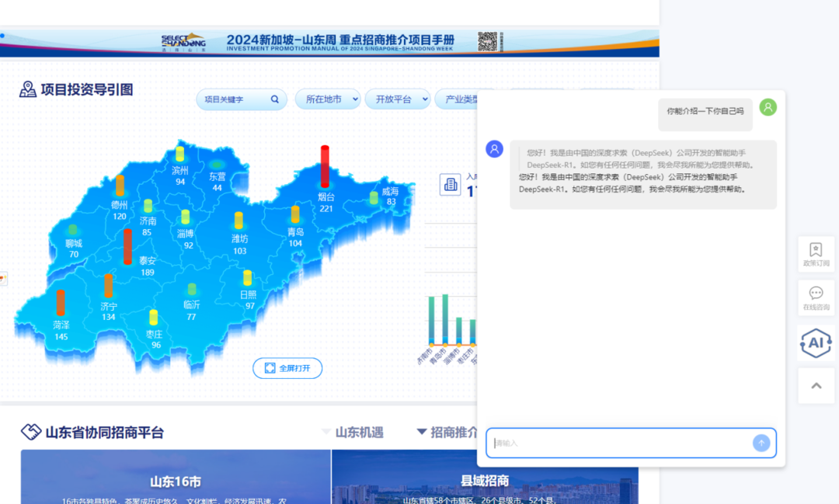Open the AI assistant hexagon icon
This screenshot has height=504, width=839.
click(816, 342)
